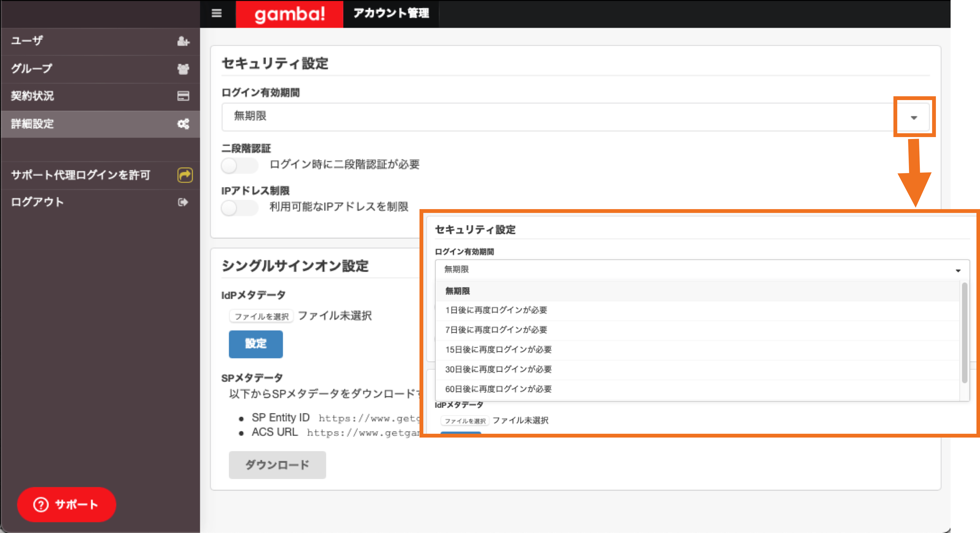Click the gamba! logo

[x=290, y=14]
